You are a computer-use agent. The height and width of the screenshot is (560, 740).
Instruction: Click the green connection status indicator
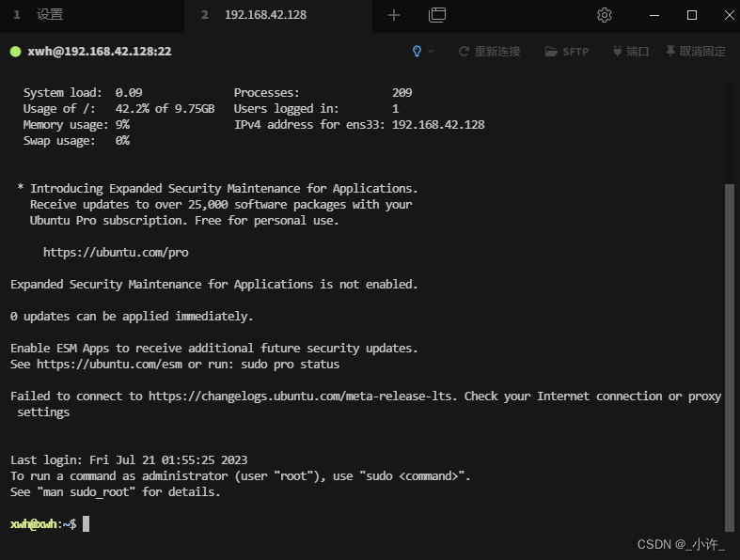pyautogui.click(x=16, y=52)
